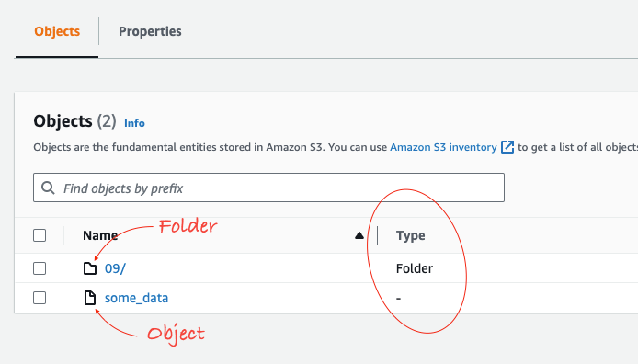Click the column divider before Type

click(377, 235)
